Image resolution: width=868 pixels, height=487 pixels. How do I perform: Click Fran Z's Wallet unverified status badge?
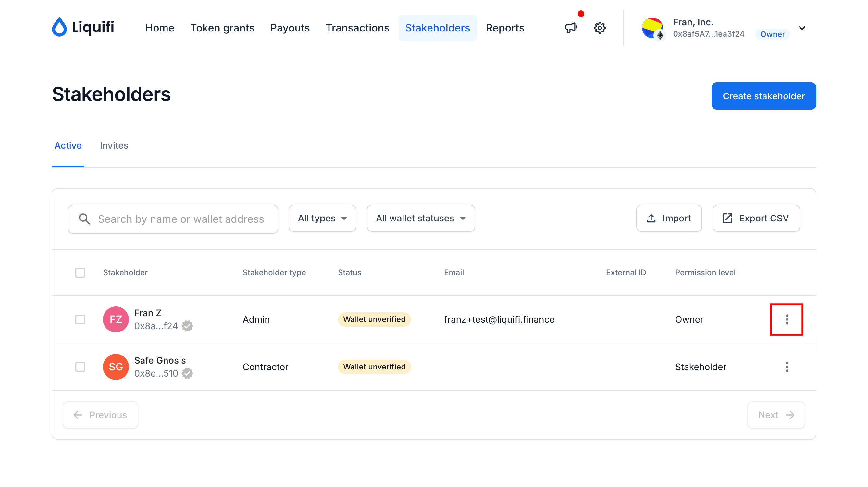tap(374, 319)
